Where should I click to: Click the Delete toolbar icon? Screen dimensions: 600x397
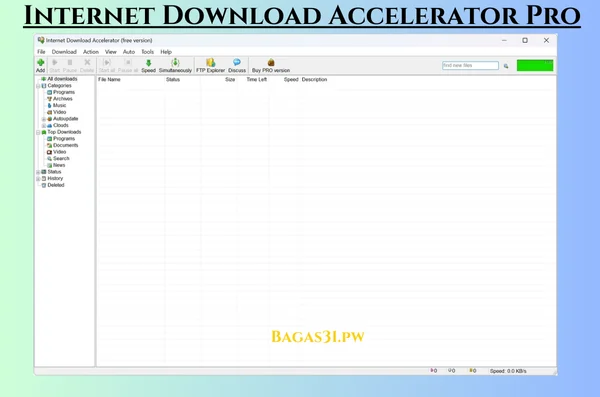pyautogui.click(x=87, y=65)
